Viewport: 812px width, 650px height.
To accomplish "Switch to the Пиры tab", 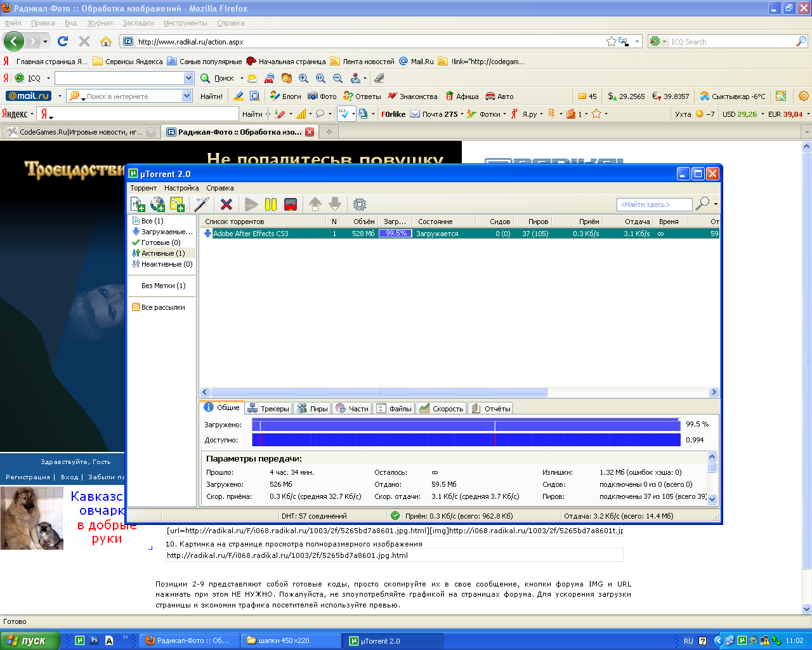I will coord(312,409).
